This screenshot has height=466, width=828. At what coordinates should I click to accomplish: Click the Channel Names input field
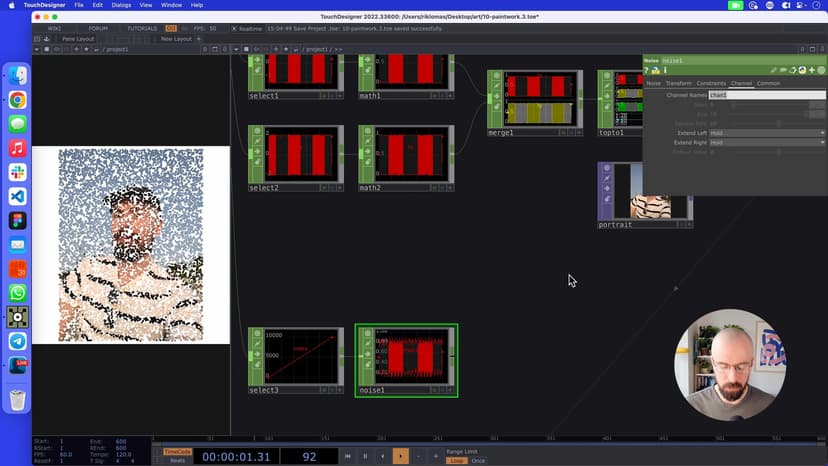[x=767, y=95]
